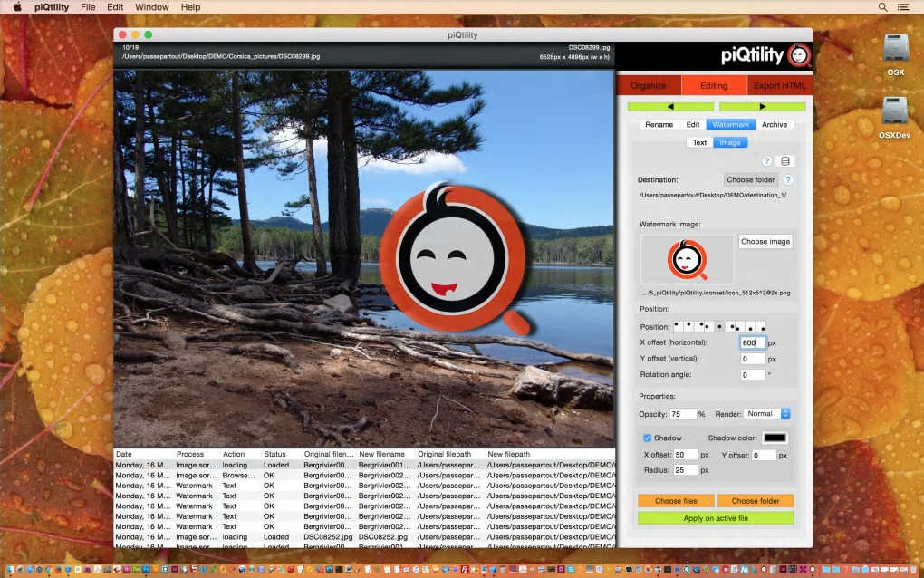Click the New filename column header
This screenshot has width=924, height=578.
point(385,454)
